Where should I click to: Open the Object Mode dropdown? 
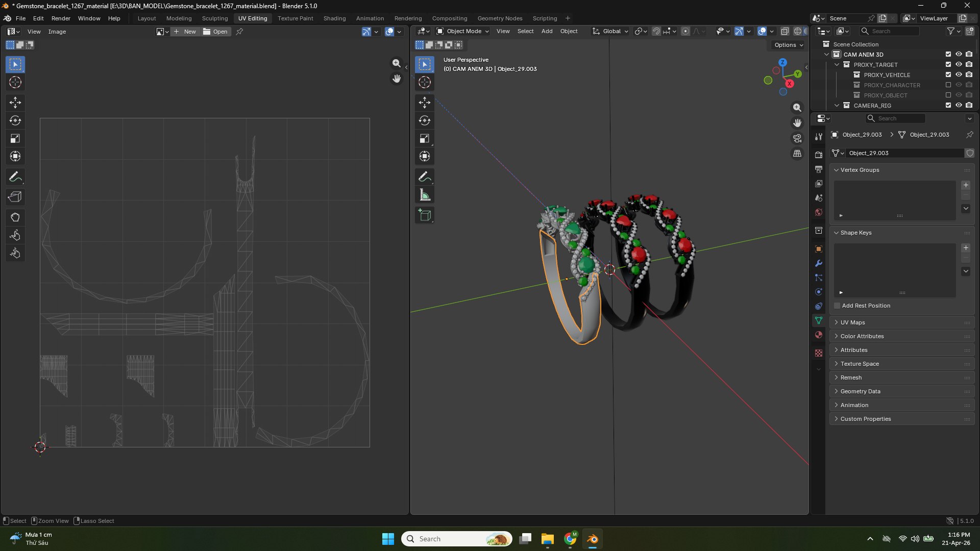(x=462, y=31)
